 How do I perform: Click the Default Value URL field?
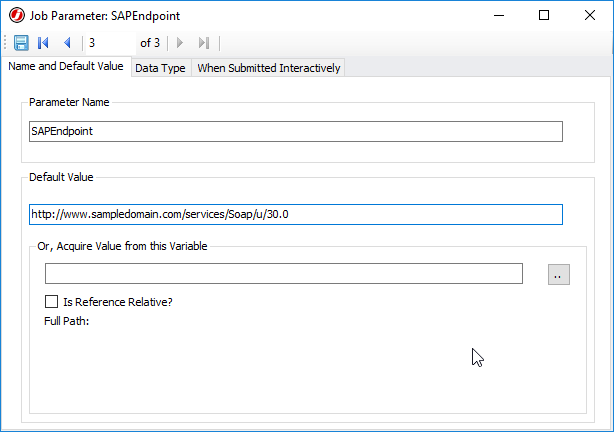296,214
